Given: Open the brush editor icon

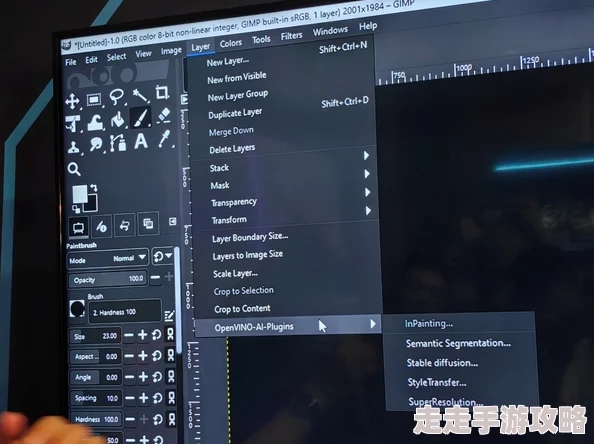Looking at the screenshot, I should pos(169,315).
